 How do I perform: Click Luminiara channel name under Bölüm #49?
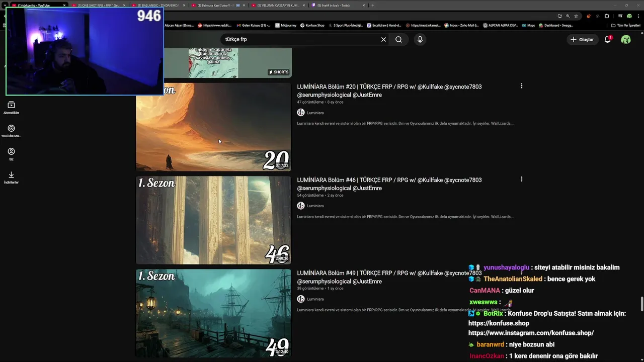(x=315, y=299)
